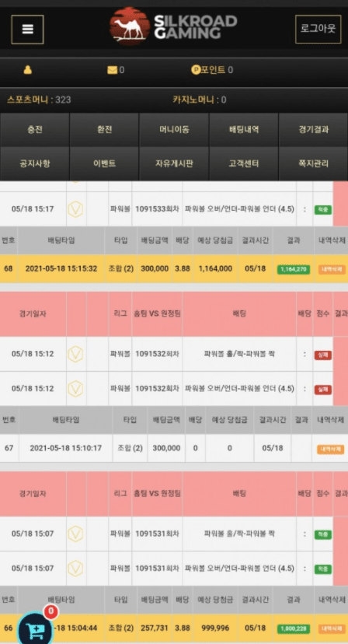Screen dimensions: 348x644
Task: Click expected payout 1,164,000 cell
Action: pos(215,268)
